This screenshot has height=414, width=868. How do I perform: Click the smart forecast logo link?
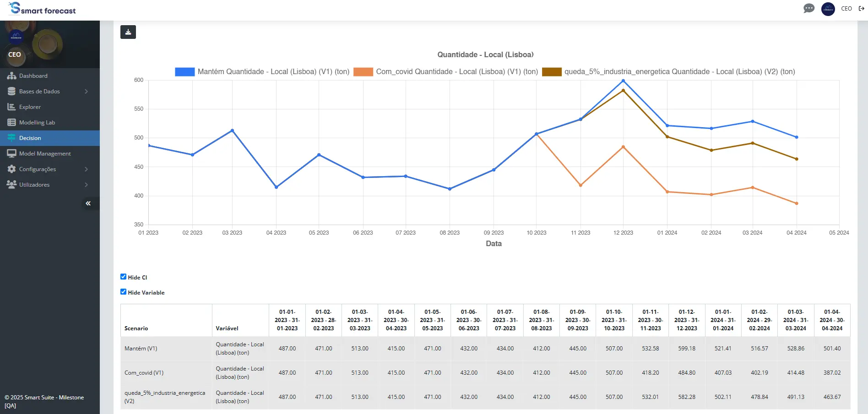[x=43, y=9]
